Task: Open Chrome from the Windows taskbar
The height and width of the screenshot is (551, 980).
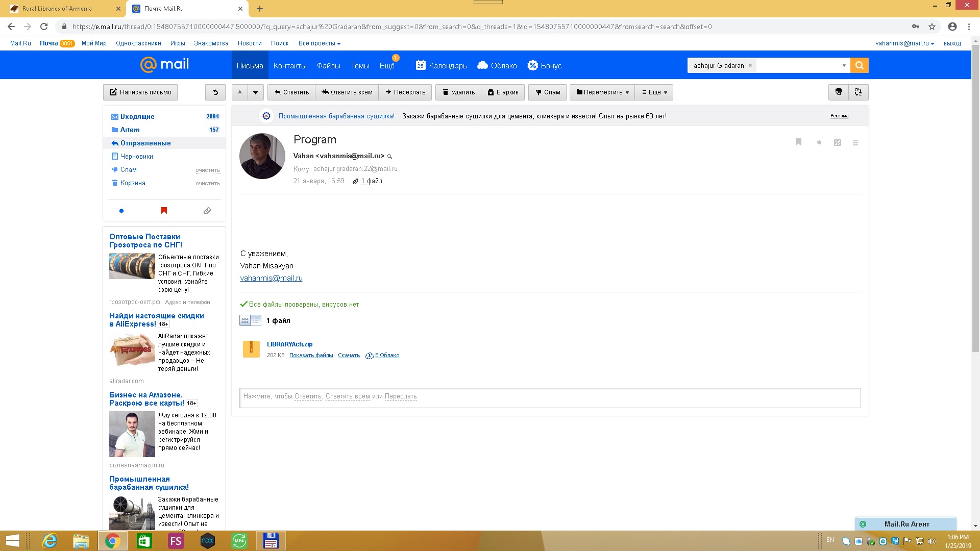Action: 112,541
